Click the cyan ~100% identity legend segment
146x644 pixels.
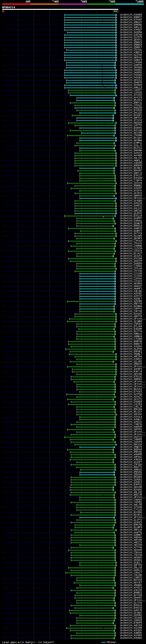(x=130, y=4)
